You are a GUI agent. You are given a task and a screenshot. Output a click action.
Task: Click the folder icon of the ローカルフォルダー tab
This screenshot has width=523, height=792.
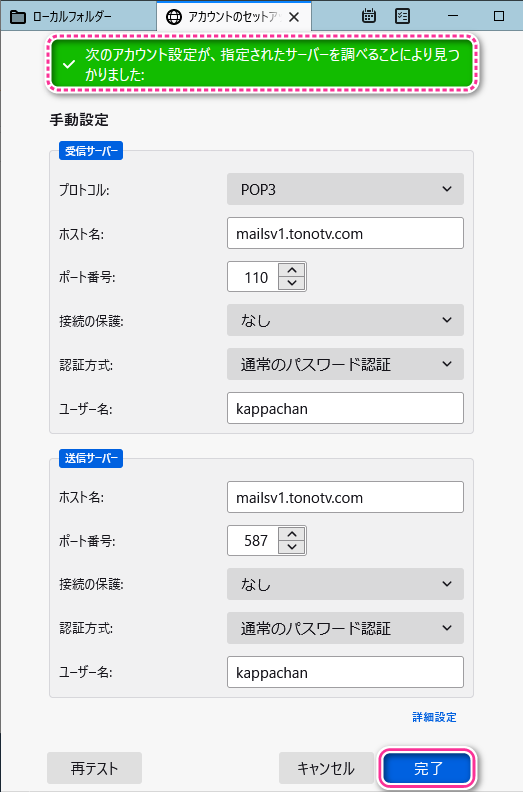point(18,17)
